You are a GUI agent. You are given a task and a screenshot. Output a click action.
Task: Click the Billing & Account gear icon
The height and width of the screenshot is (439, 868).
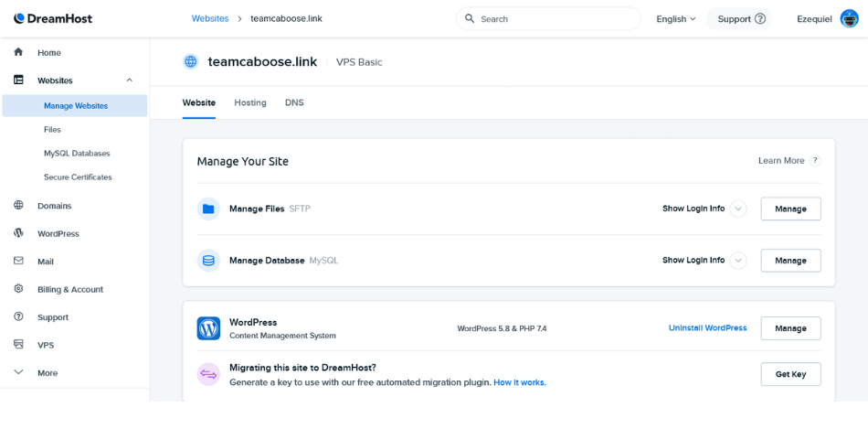pos(18,289)
